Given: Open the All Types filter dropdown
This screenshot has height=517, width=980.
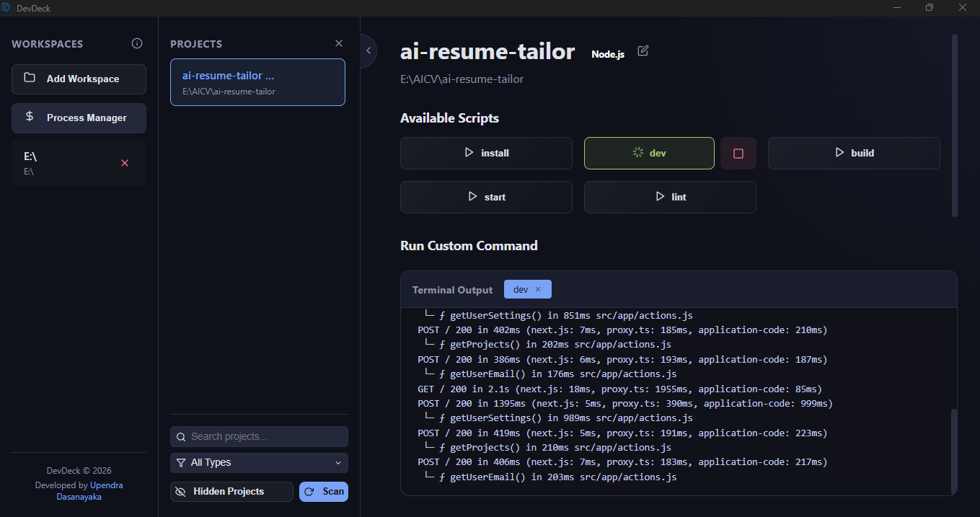Looking at the screenshot, I should 259,463.
